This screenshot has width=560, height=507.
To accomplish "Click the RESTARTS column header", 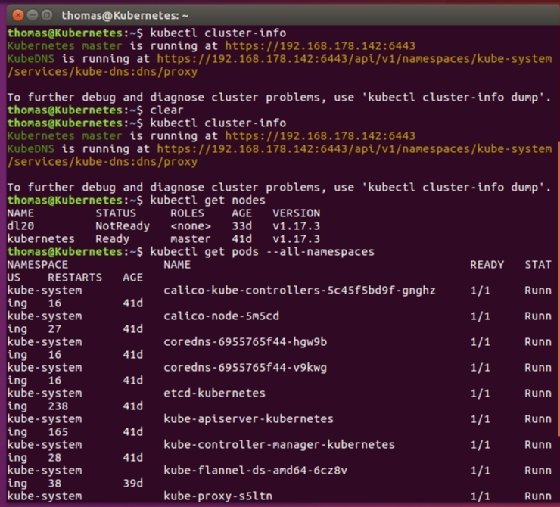I will tap(75, 277).
